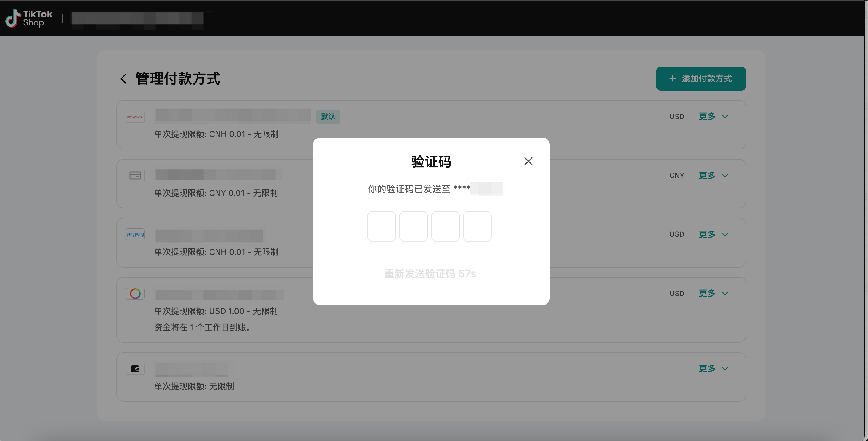The width and height of the screenshot is (868, 441).
Task: Click 添加付款方式 button
Action: click(700, 79)
